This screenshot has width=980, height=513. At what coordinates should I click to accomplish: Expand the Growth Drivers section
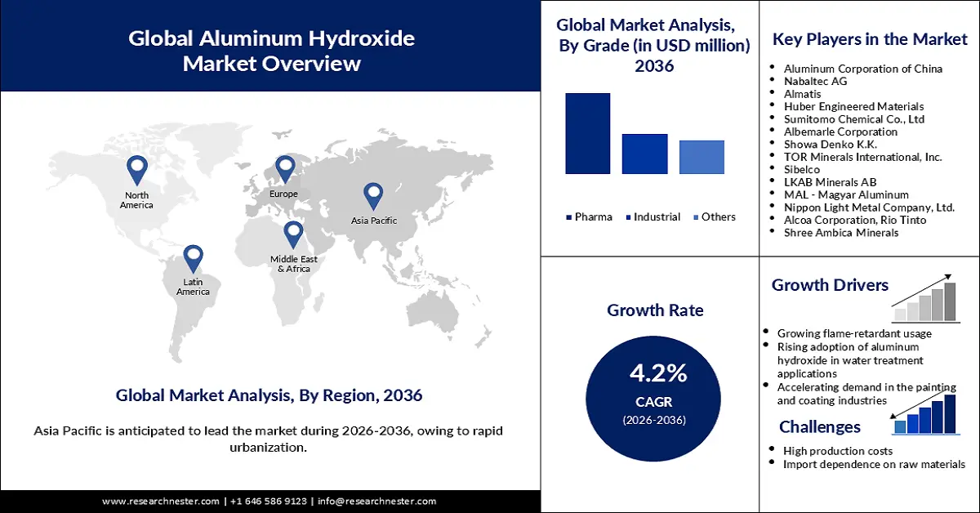click(x=830, y=285)
